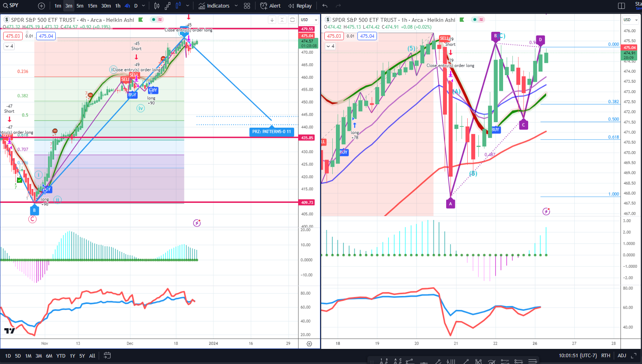Select the 1h timeframe
This screenshot has height=364, width=642.
click(118, 6)
